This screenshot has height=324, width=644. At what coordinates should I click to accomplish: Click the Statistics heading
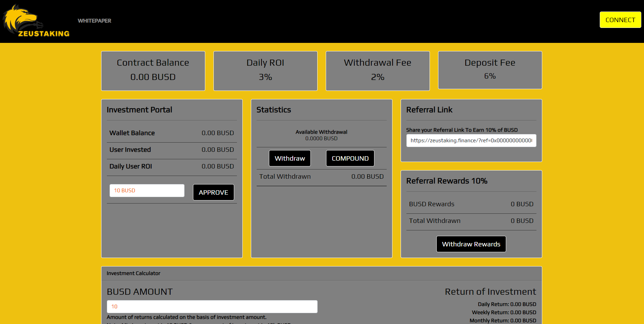(x=274, y=110)
